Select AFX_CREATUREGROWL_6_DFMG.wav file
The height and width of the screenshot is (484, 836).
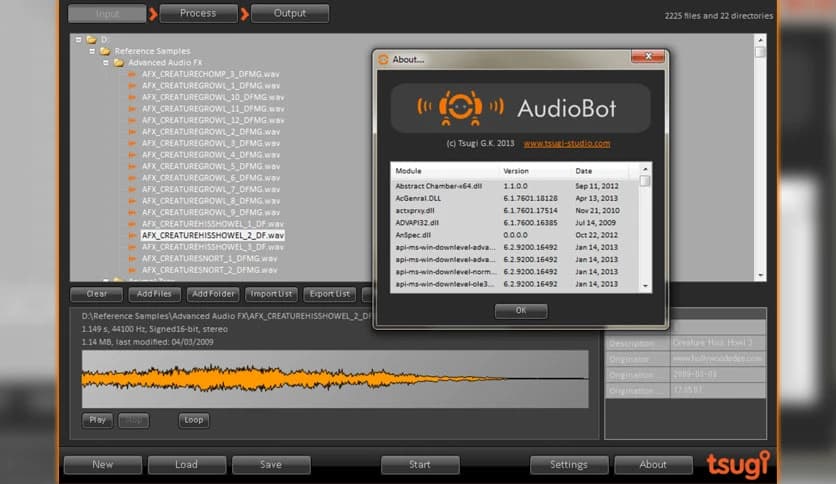(x=211, y=178)
